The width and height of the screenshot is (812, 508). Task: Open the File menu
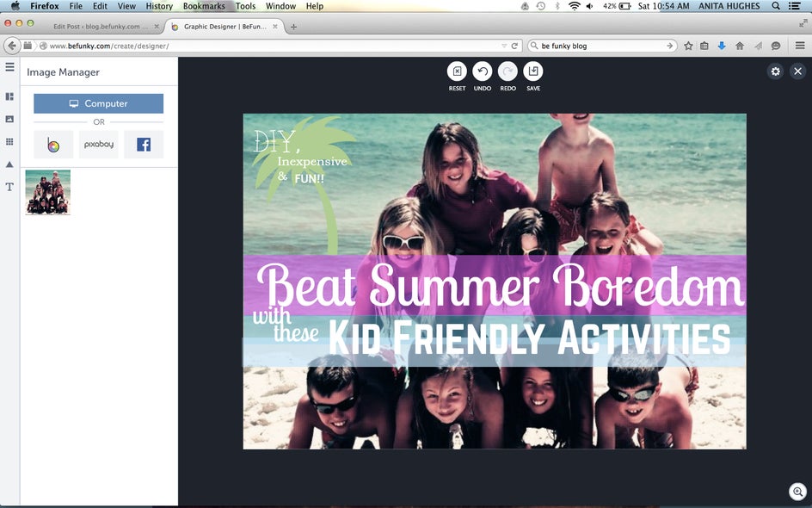tap(76, 6)
